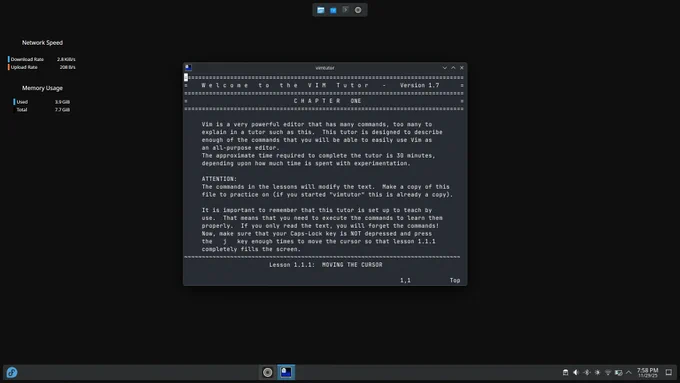Minimize the vimtutor window

click(445, 68)
